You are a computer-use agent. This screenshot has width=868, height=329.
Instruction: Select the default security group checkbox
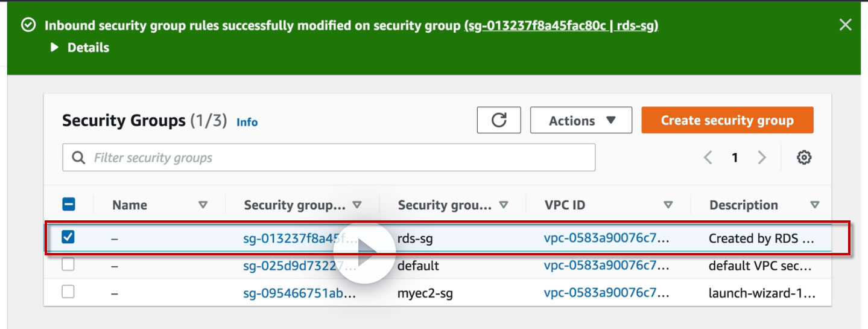point(69,264)
